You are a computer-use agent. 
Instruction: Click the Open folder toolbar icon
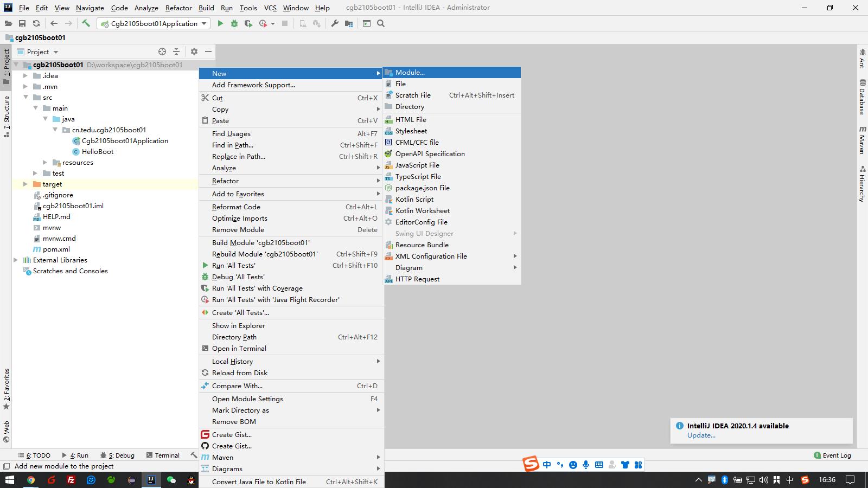coord(8,23)
